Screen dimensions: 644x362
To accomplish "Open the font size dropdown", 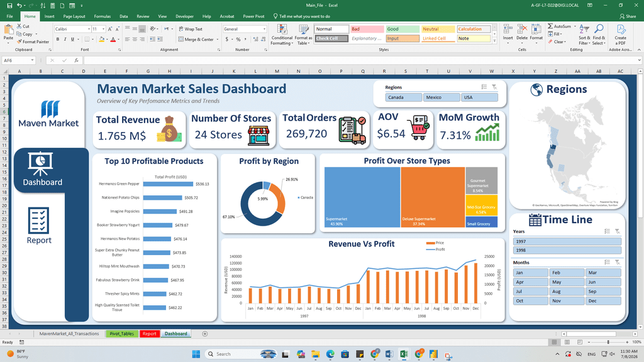I will [103, 29].
